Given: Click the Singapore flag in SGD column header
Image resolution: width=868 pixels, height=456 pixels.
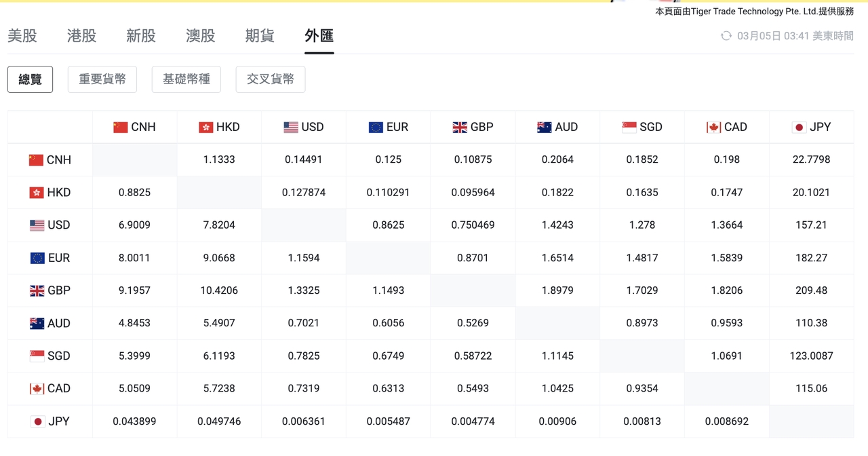Looking at the screenshot, I should click(629, 127).
